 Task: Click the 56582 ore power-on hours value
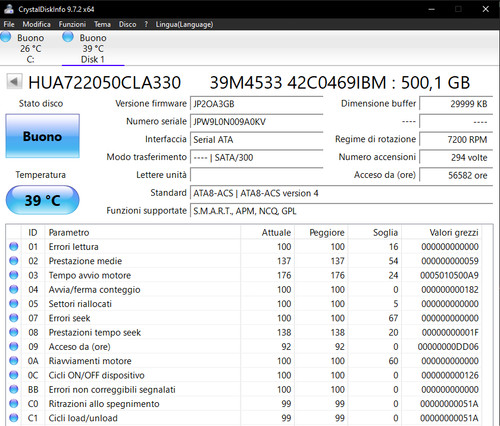point(456,175)
